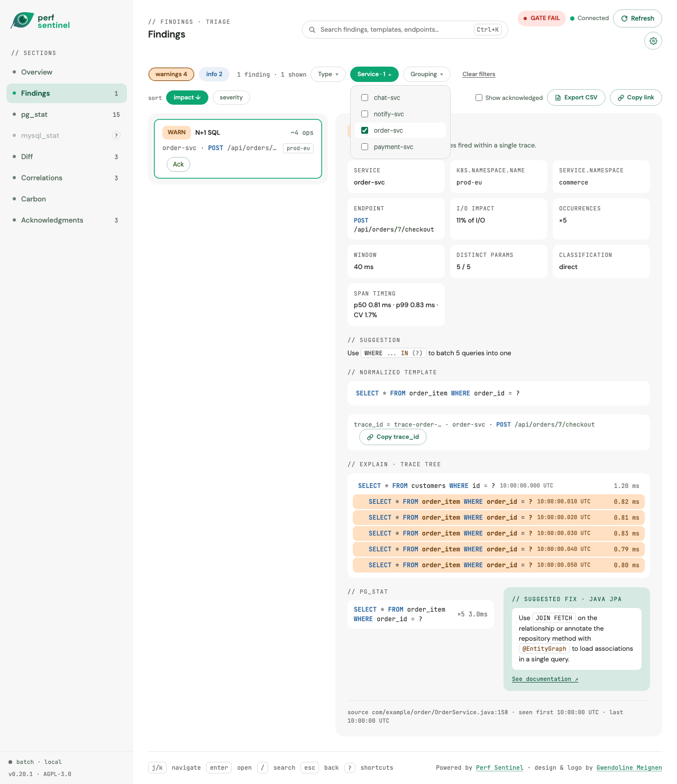
Task: Click the Copy link button
Action: point(636,97)
